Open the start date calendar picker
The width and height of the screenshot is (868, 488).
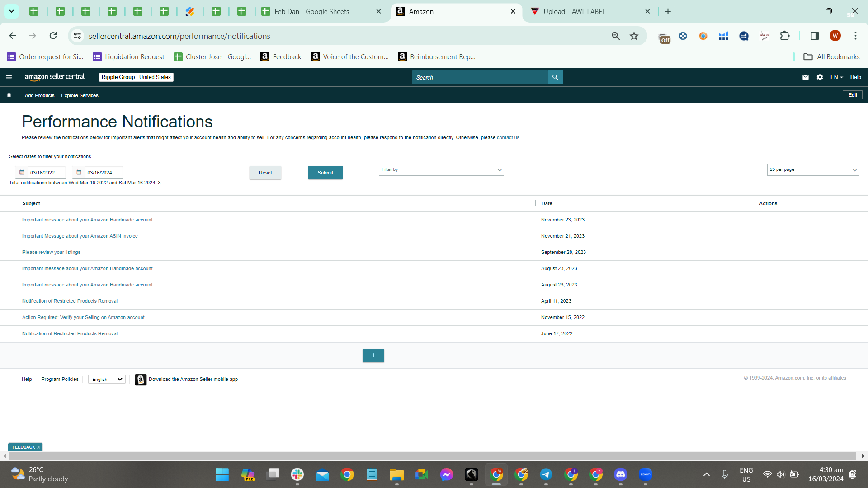pyautogui.click(x=22, y=173)
